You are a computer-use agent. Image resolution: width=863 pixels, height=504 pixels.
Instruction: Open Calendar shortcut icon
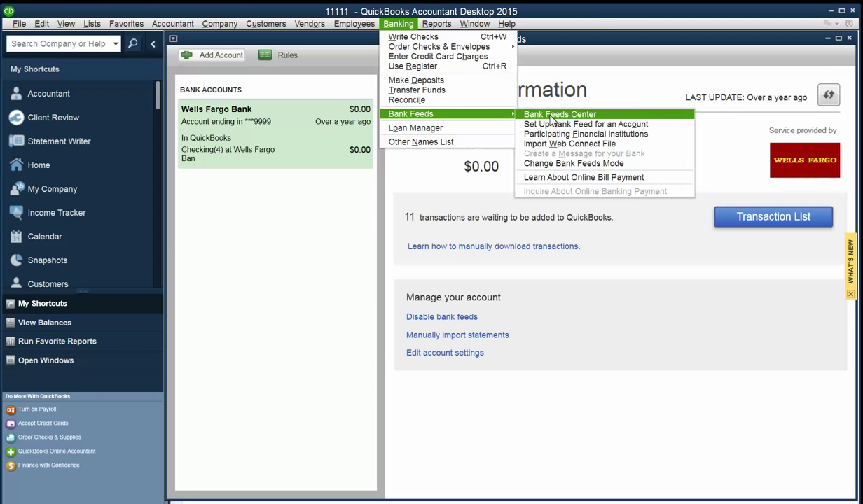[16, 237]
